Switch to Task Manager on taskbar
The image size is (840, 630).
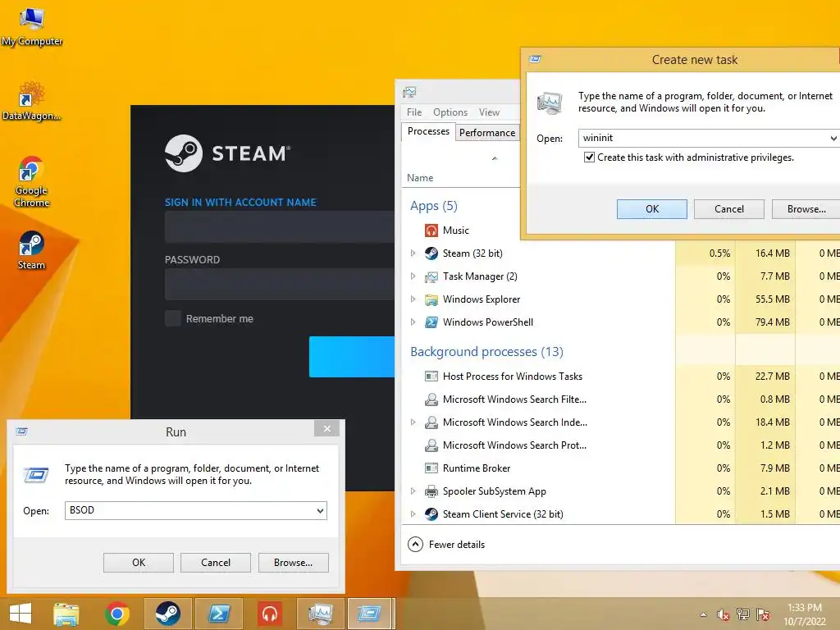[321, 614]
